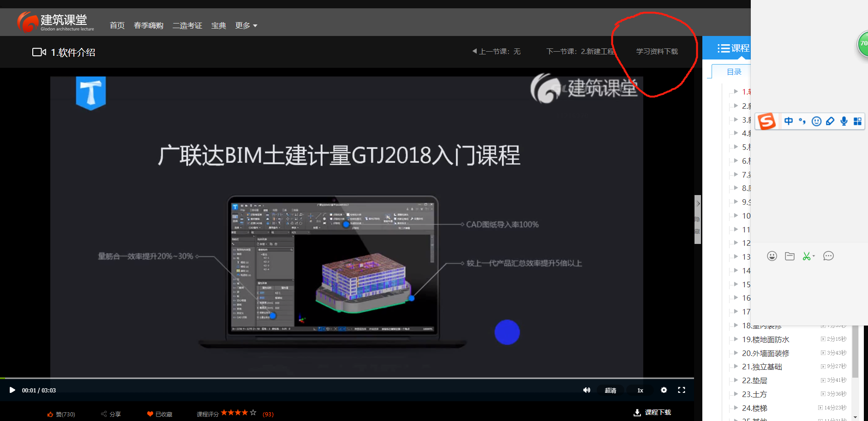
Task: Open chat window send-file folder icon
Action: coord(790,256)
